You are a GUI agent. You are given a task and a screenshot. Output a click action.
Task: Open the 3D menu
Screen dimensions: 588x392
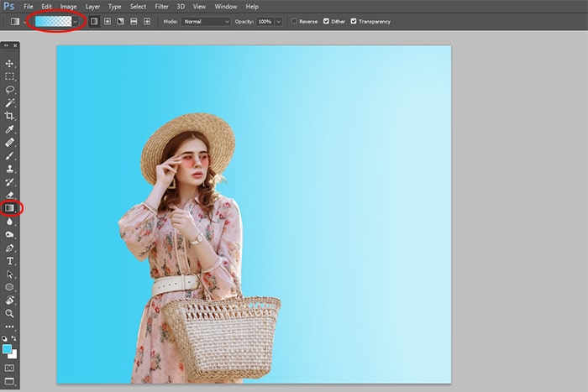[181, 7]
